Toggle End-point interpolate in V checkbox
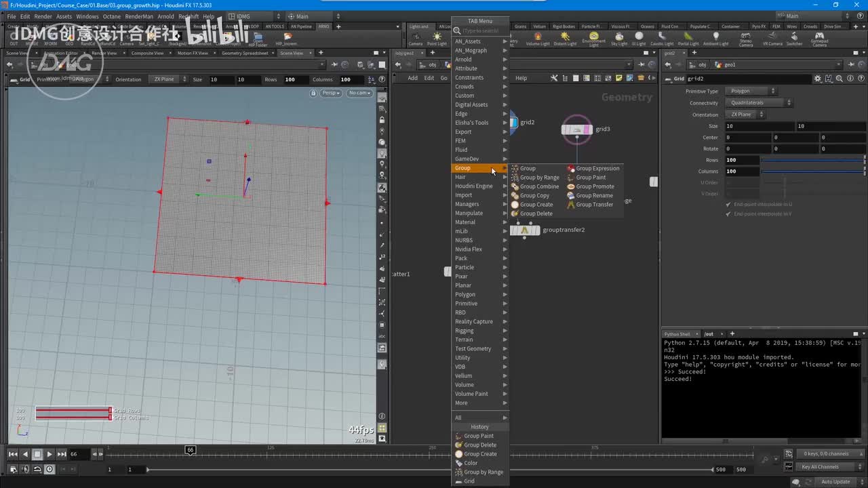 728,214
